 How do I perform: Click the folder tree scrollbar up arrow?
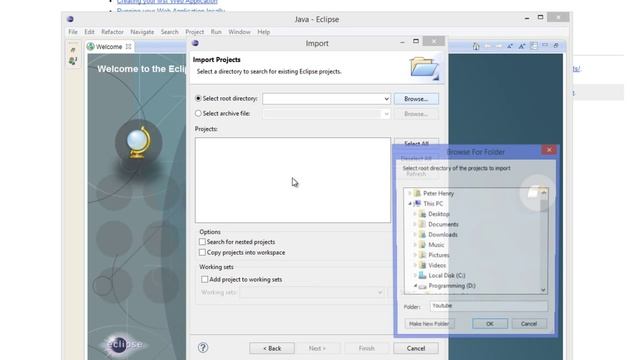[543, 192]
